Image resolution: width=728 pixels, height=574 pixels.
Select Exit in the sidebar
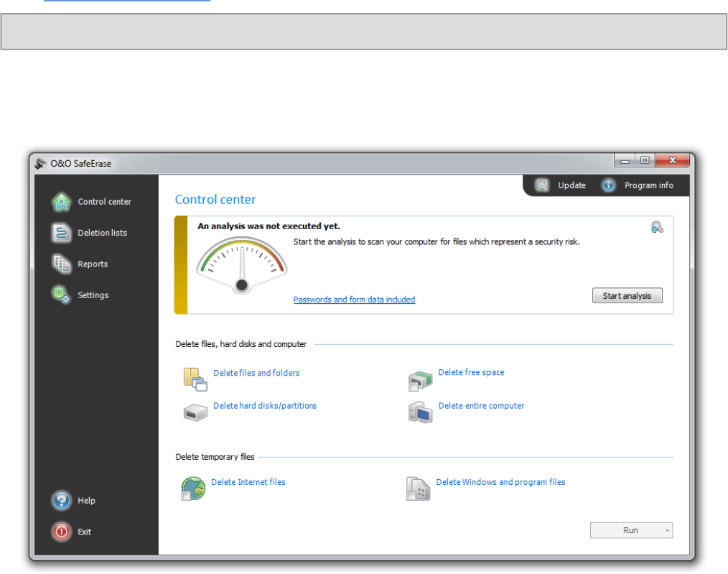(84, 532)
